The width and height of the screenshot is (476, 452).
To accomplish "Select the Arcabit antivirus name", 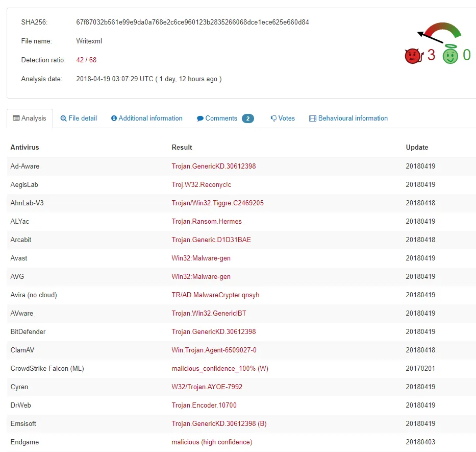I will 20,240.
